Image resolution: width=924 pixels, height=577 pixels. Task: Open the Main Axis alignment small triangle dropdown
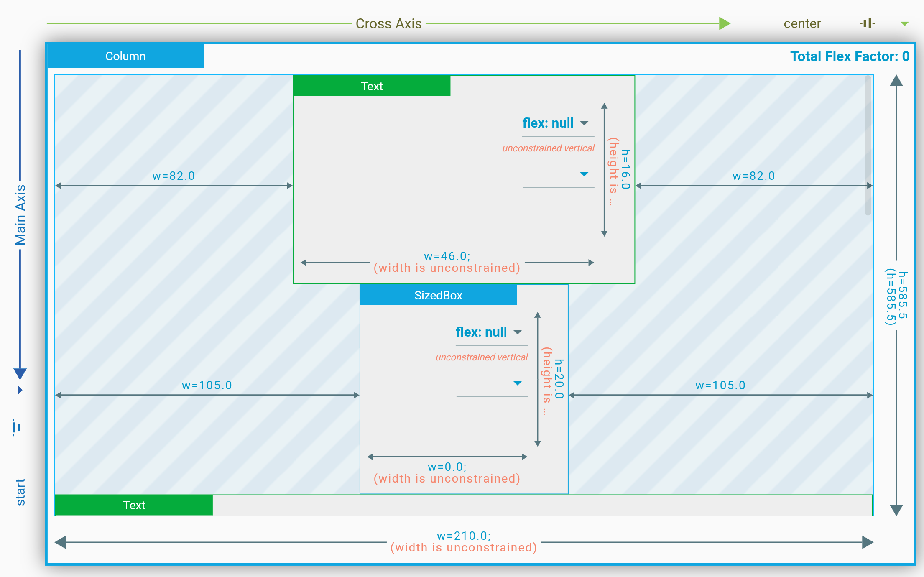click(x=20, y=390)
